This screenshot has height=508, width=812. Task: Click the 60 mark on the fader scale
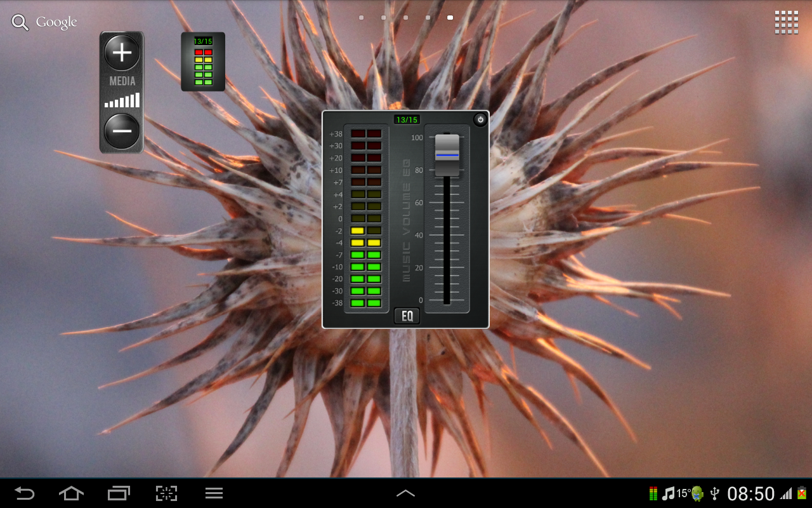tap(419, 203)
